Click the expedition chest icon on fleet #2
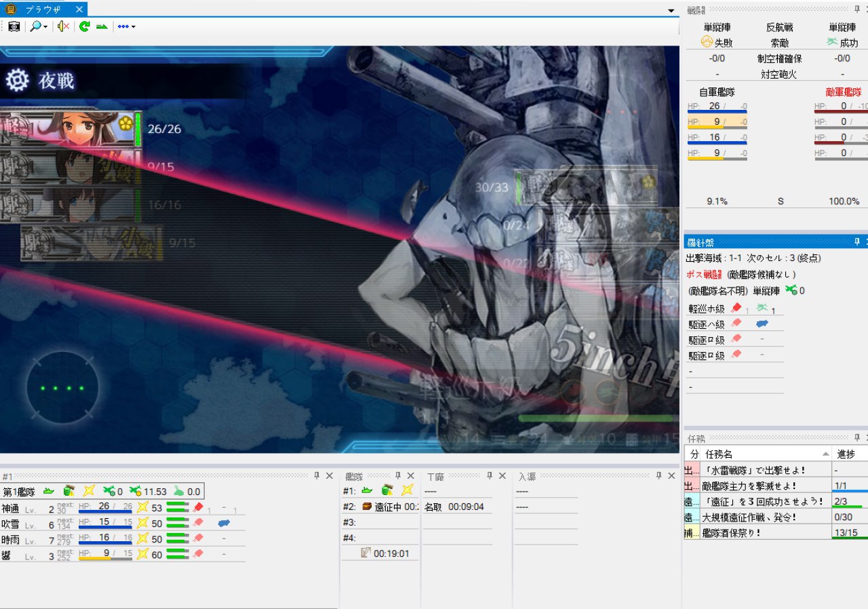This screenshot has height=609, width=868. 367,507
